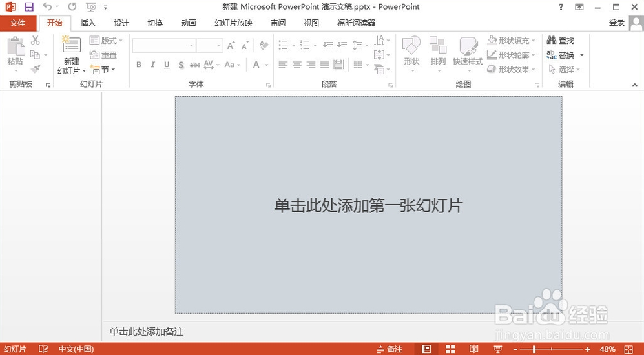The image size is (644, 355).
Task: Switch to the 插入 tab
Action: click(x=88, y=23)
